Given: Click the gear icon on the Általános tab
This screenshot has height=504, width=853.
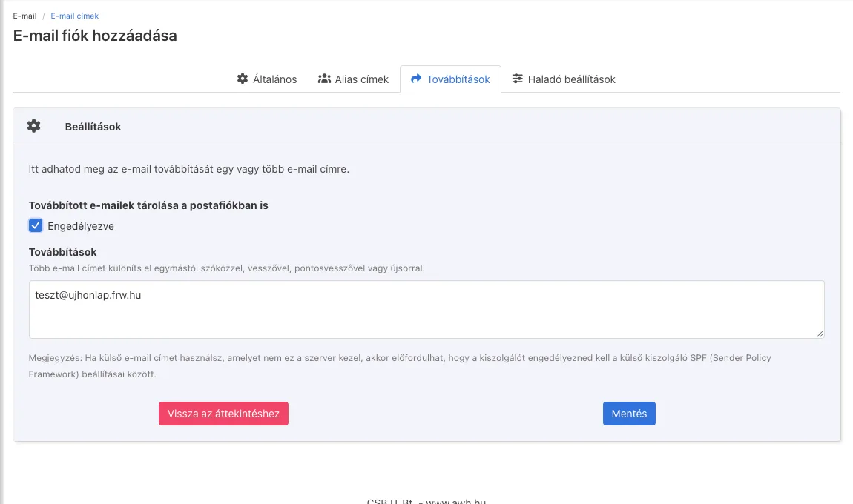Looking at the screenshot, I should tap(243, 79).
